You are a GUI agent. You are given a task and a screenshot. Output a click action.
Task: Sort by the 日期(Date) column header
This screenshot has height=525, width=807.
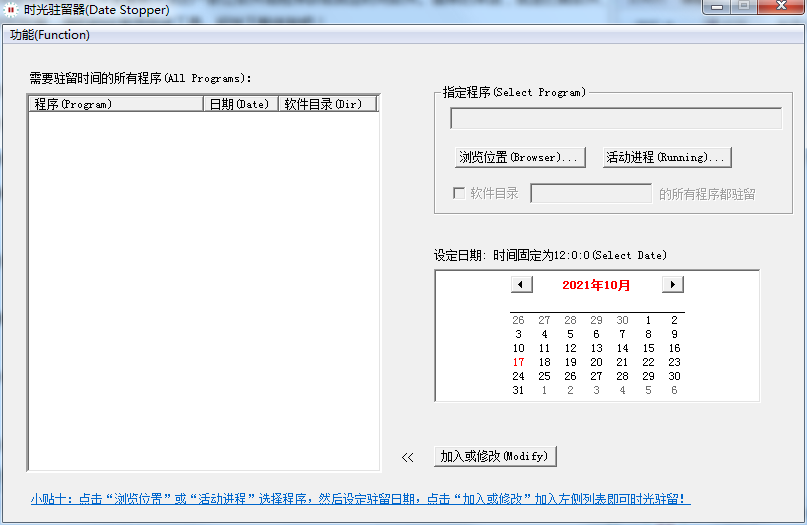coord(241,104)
